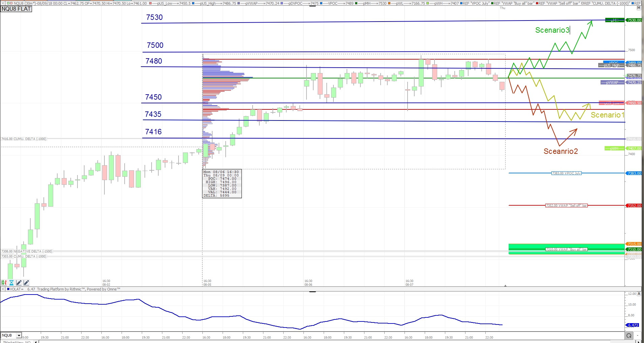Select the Scenario1 yellow text annotation
The image size is (644, 343).
(608, 115)
